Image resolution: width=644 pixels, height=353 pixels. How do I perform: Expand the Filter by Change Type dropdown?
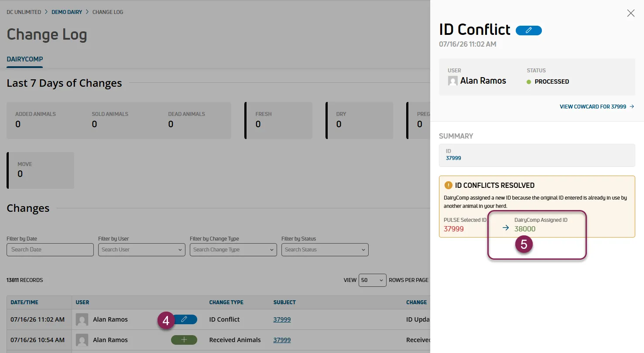coord(233,250)
